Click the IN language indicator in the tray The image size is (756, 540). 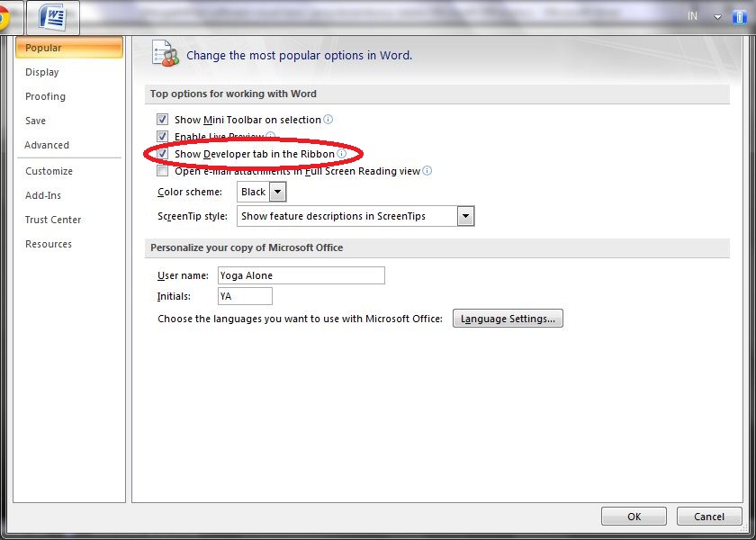pos(692,16)
